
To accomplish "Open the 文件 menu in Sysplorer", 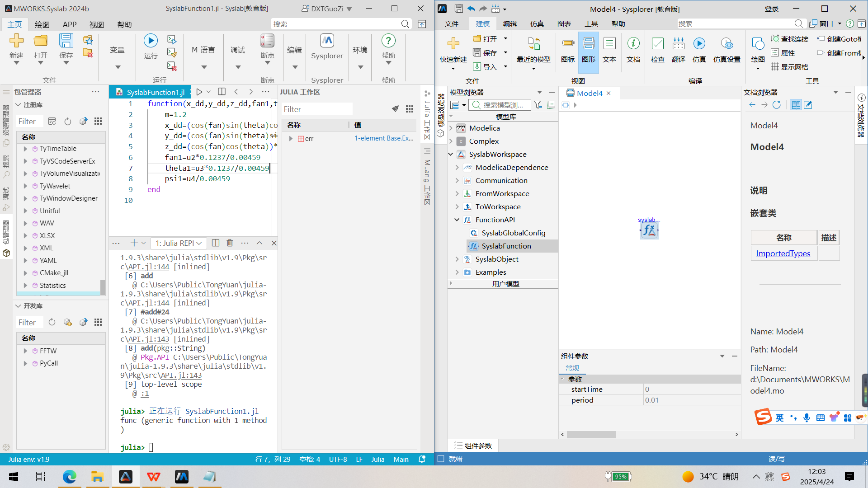I will coord(452,24).
